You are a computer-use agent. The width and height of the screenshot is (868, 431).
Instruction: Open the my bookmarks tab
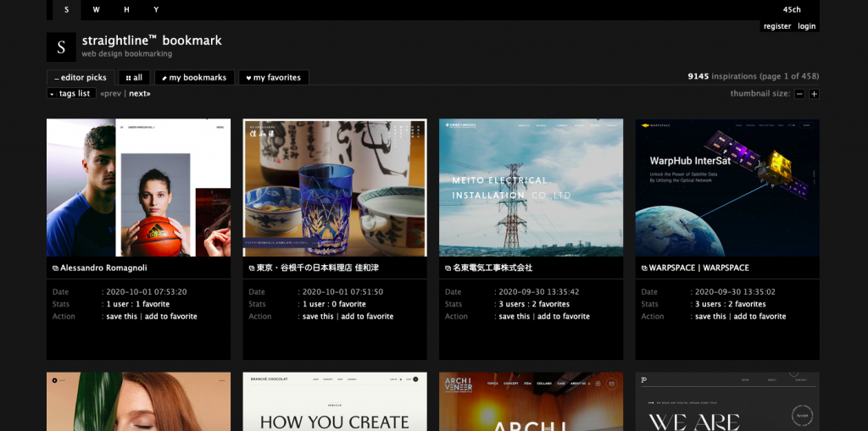pyautogui.click(x=194, y=77)
